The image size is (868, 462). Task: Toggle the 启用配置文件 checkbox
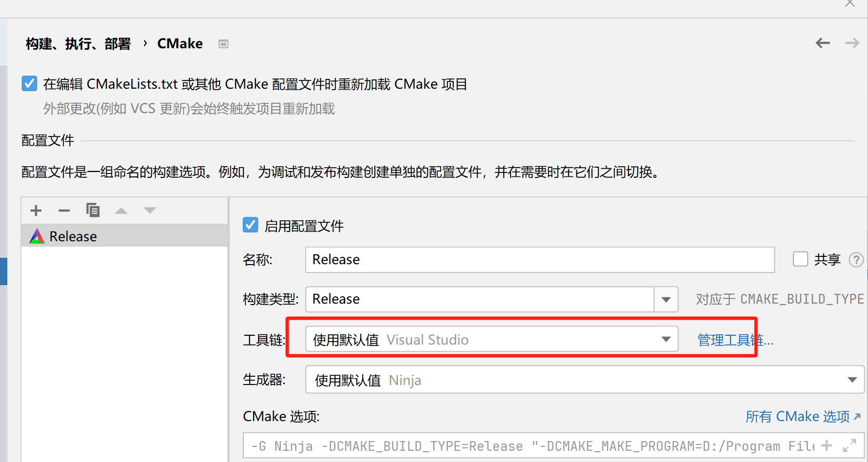(x=250, y=225)
